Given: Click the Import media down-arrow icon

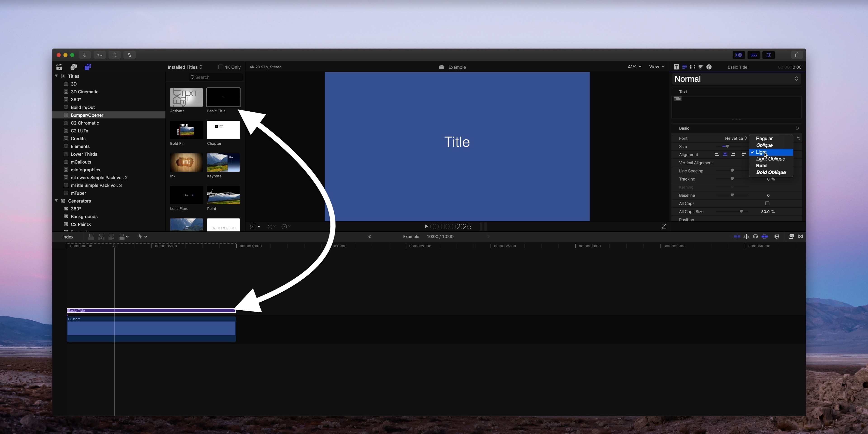Looking at the screenshot, I should pyautogui.click(x=85, y=55).
